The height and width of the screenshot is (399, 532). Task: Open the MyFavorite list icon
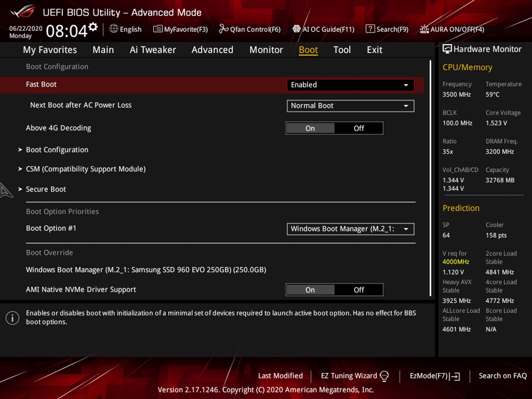click(157, 29)
